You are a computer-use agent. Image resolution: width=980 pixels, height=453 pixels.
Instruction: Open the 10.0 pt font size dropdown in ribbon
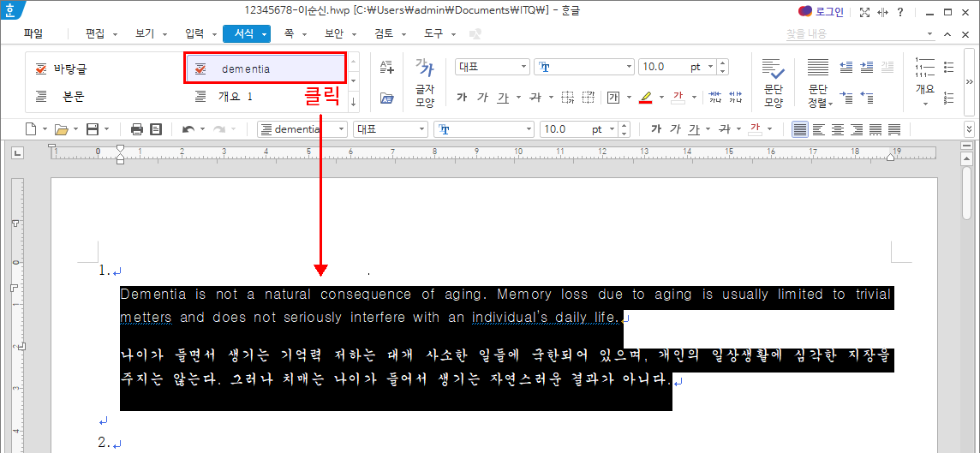(711, 67)
